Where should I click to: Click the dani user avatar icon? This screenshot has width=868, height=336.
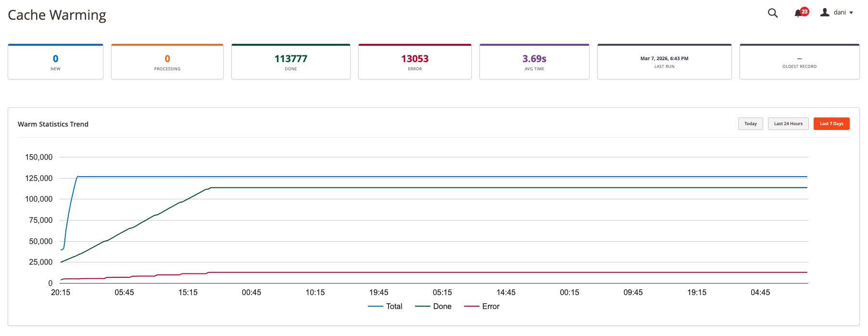(825, 13)
